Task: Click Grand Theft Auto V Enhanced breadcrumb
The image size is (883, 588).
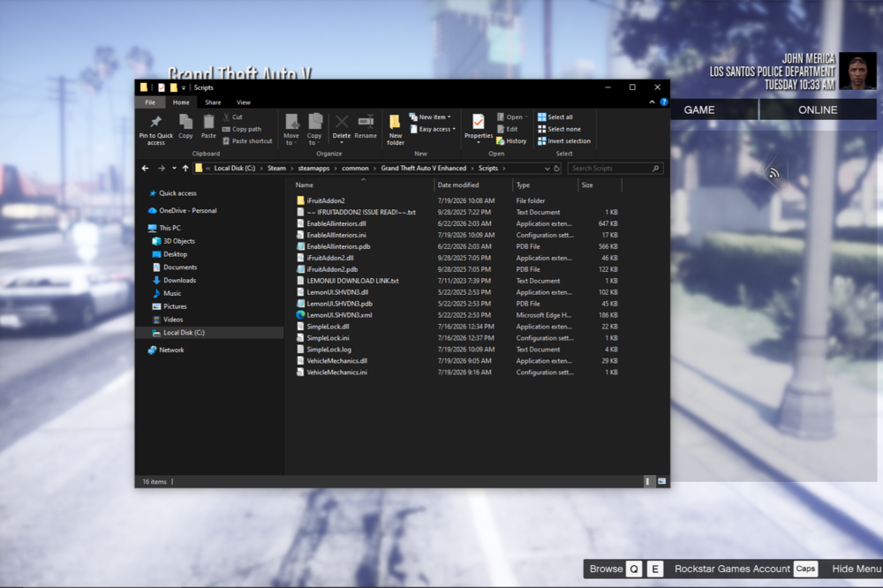Action: tap(424, 169)
